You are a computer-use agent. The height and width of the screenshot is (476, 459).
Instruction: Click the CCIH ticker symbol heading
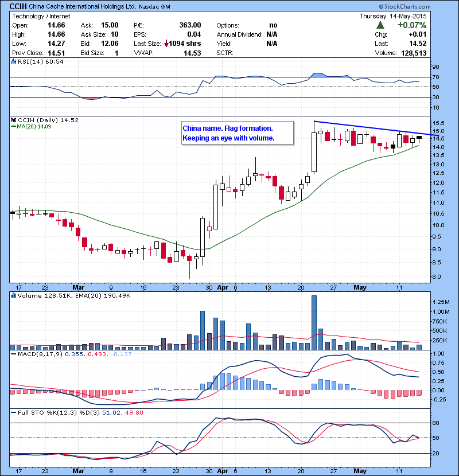[x=21, y=6]
